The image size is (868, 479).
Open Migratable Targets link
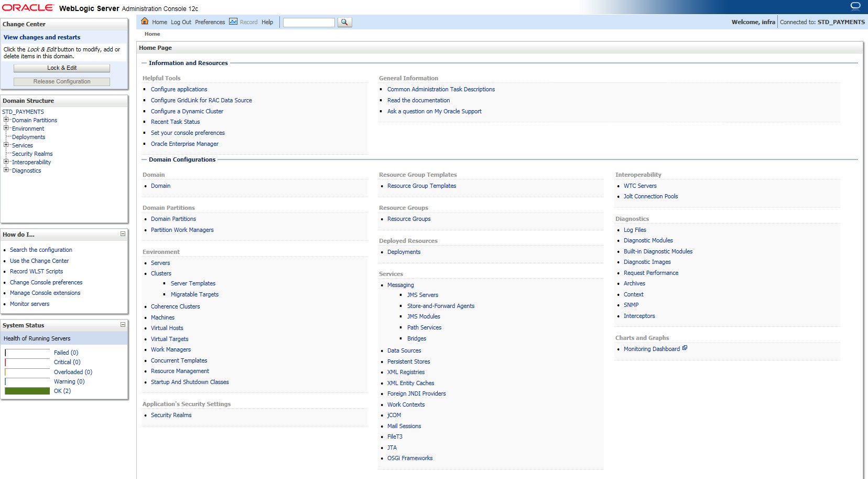point(194,294)
